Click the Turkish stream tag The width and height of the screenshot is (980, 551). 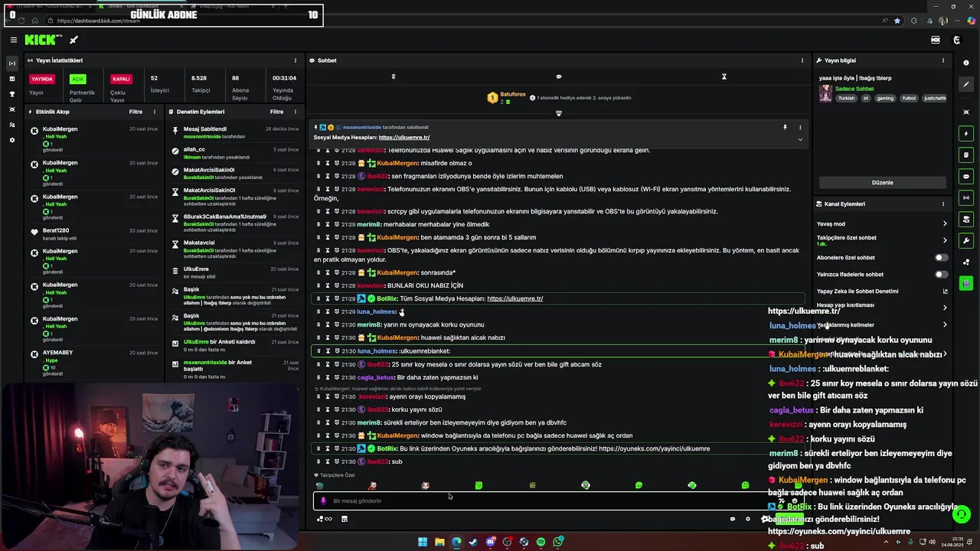coord(846,99)
